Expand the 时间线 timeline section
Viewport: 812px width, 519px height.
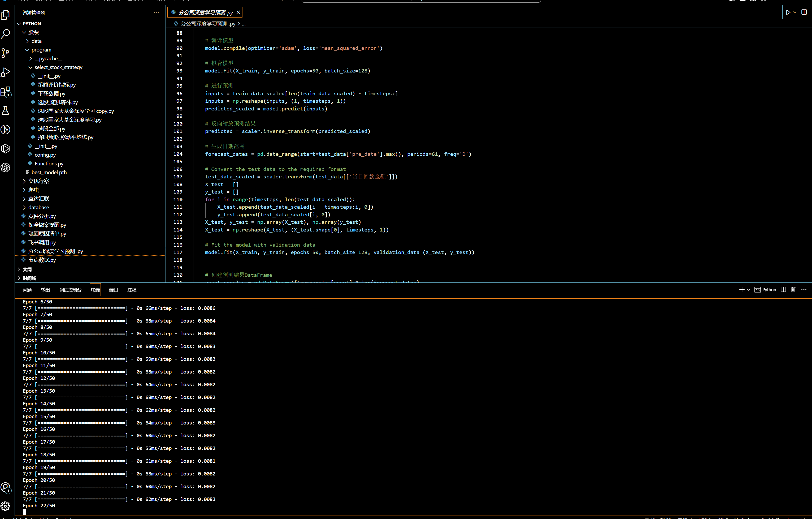point(90,278)
